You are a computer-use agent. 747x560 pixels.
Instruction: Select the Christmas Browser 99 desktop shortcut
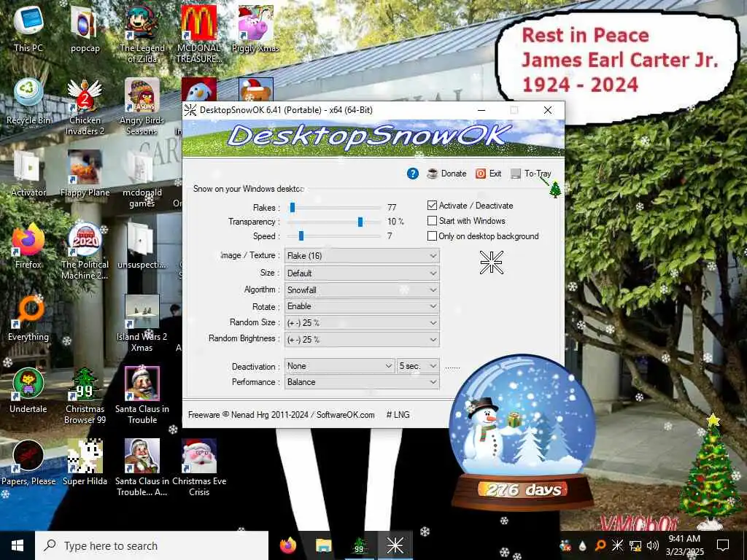click(x=85, y=396)
